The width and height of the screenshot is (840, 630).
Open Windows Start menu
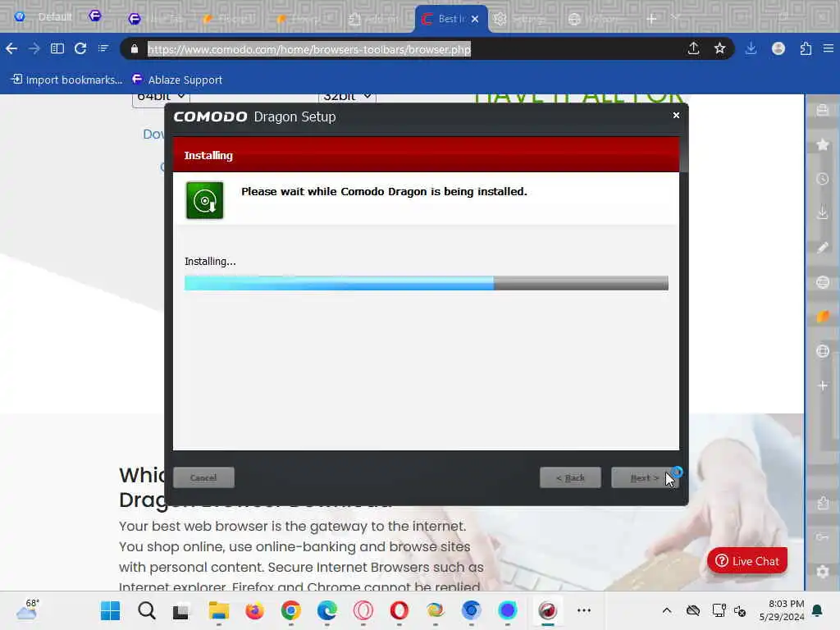111,610
